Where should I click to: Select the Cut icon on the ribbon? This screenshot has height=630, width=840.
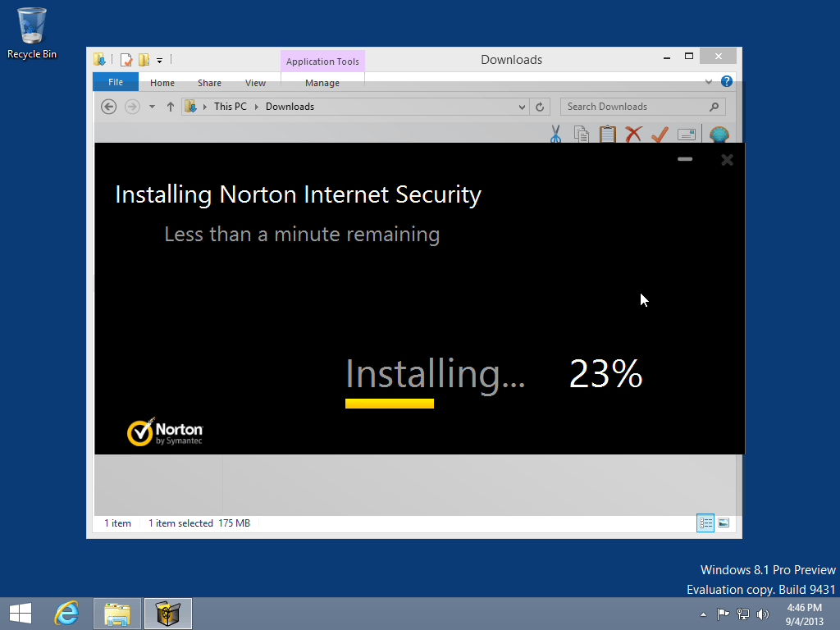pos(555,134)
